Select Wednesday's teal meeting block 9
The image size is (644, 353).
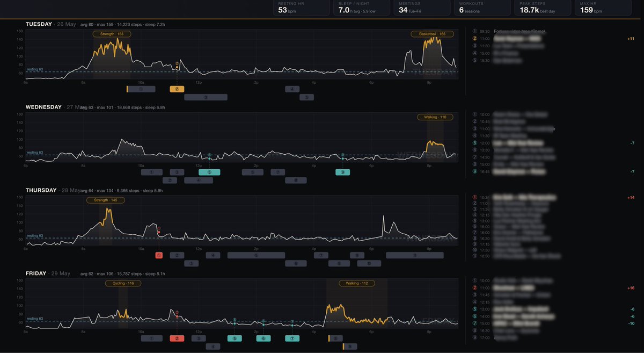[x=342, y=172]
